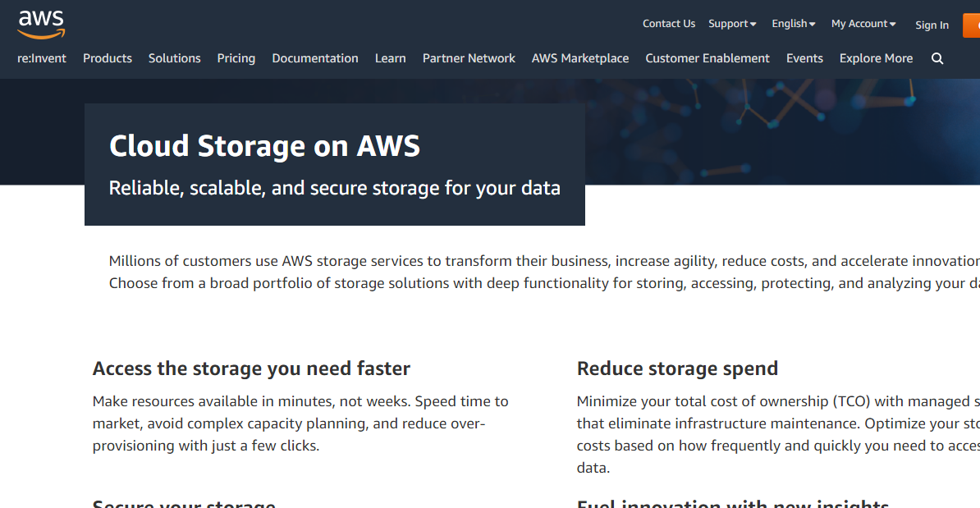
Task: Open the Customer Enablement menu
Action: click(708, 58)
